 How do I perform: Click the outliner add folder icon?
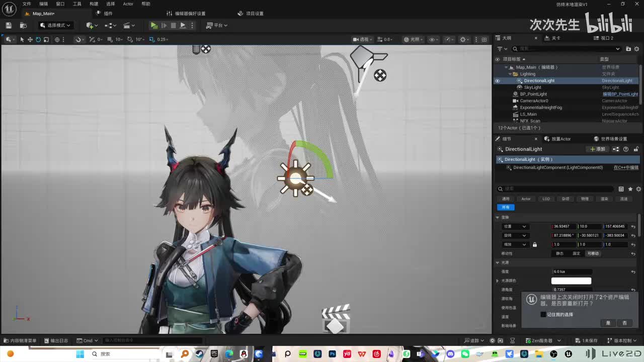click(628, 49)
